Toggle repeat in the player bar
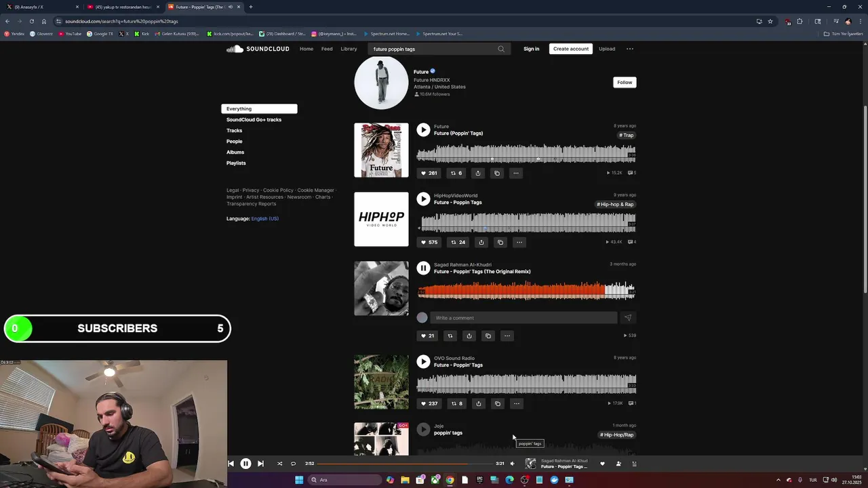This screenshot has height=488, width=868. (x=293, y=464)
